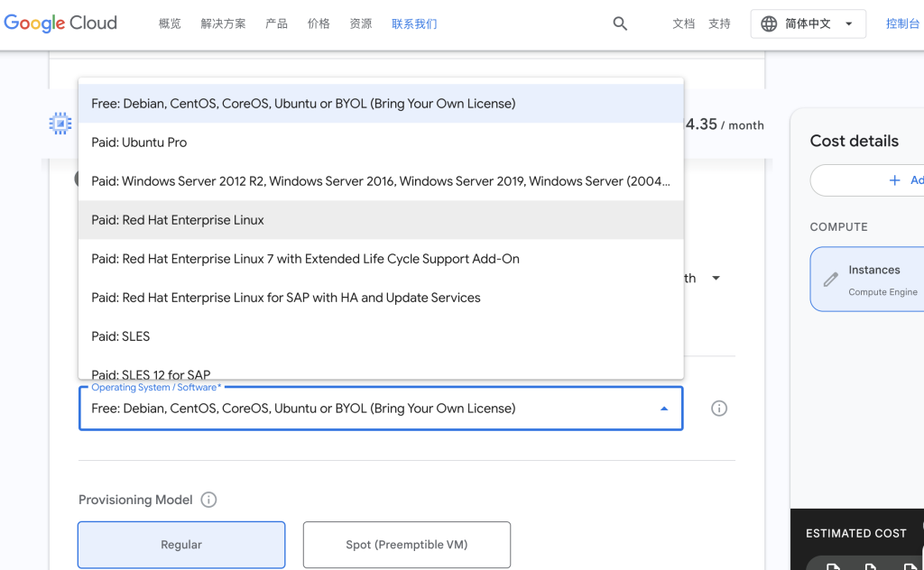The width and height of the screenshot is (924, 570).
Task: Pick Red Hat Enterprise Linux for SAP option
Action: click(382, 298)
